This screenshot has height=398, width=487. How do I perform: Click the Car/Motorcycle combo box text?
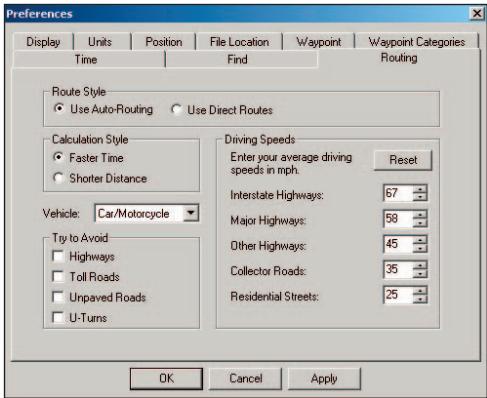[x=133, y=213]
